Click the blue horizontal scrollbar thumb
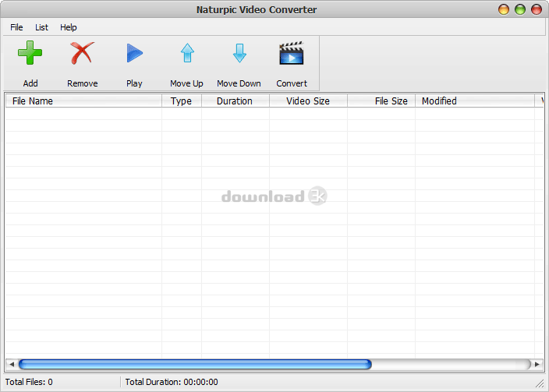 coord(195,364)
